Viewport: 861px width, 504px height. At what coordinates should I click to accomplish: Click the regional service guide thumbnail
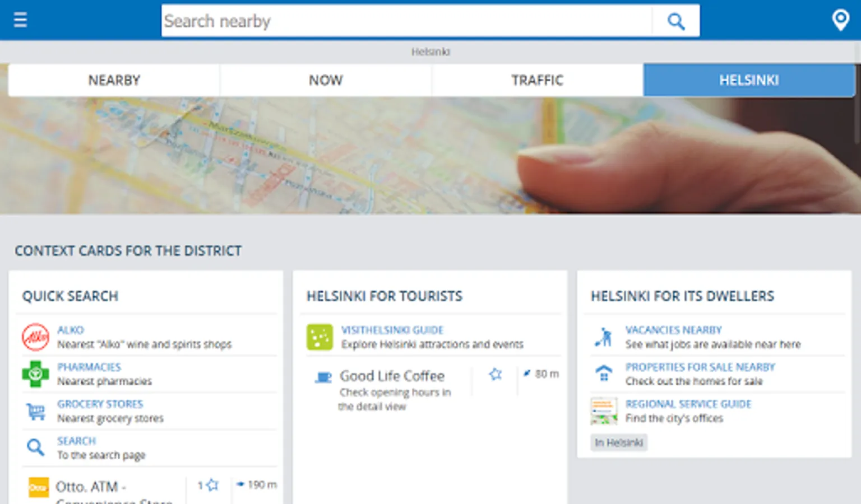coord(604,411)
